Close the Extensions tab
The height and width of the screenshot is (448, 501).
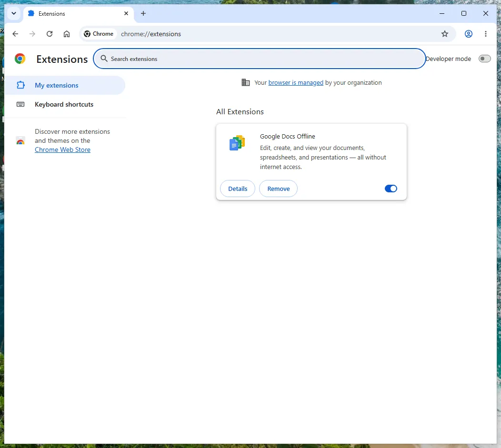click(x=126, y=13)
